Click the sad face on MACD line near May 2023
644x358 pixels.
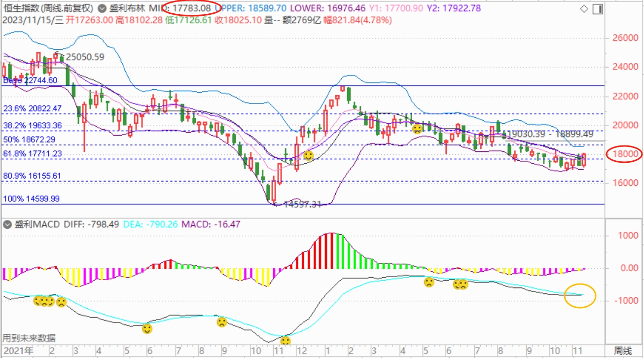429,283
